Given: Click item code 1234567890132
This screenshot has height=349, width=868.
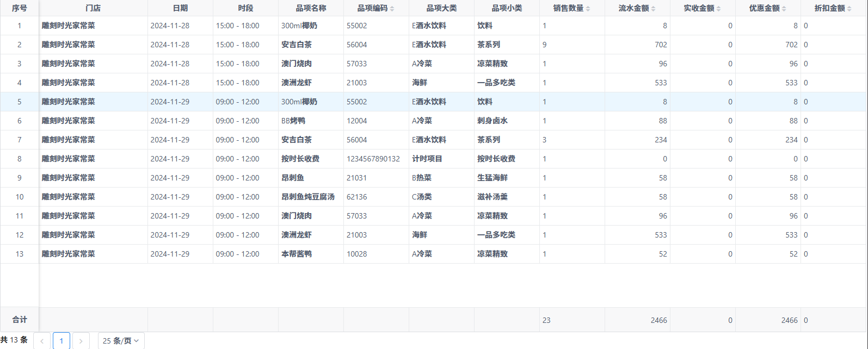Looking at the screenshot, I should tap(373, 159).
